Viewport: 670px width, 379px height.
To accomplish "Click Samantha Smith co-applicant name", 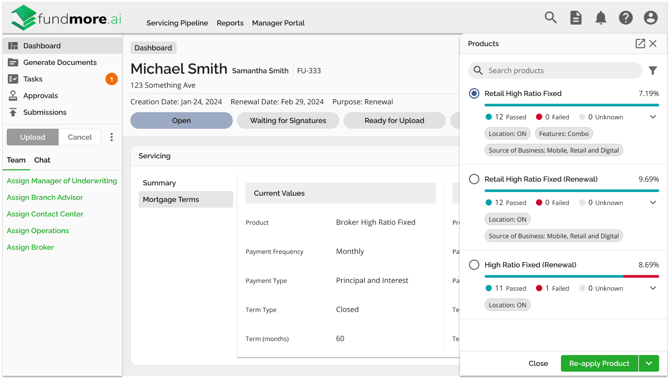I will coord(260,71).
